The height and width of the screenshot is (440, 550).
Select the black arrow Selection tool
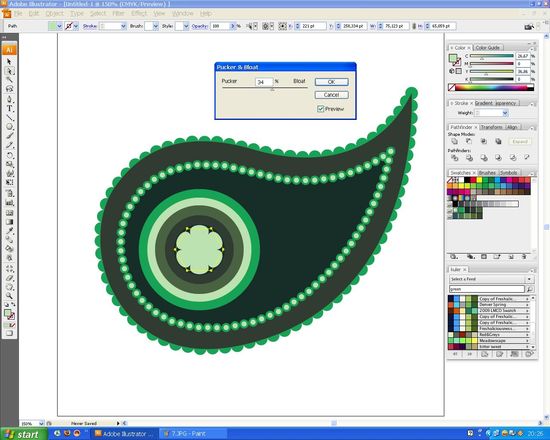tap(9, 62)
